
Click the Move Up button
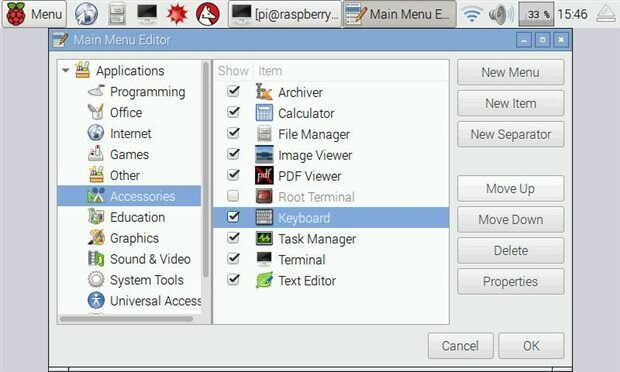click(510, 189)
